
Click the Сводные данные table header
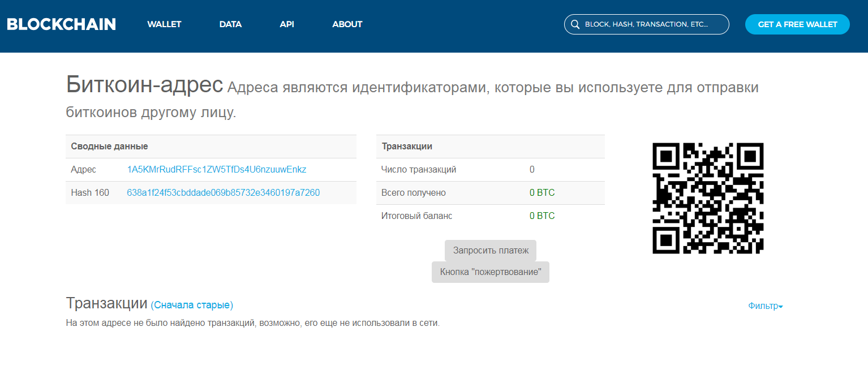(110, 147)
